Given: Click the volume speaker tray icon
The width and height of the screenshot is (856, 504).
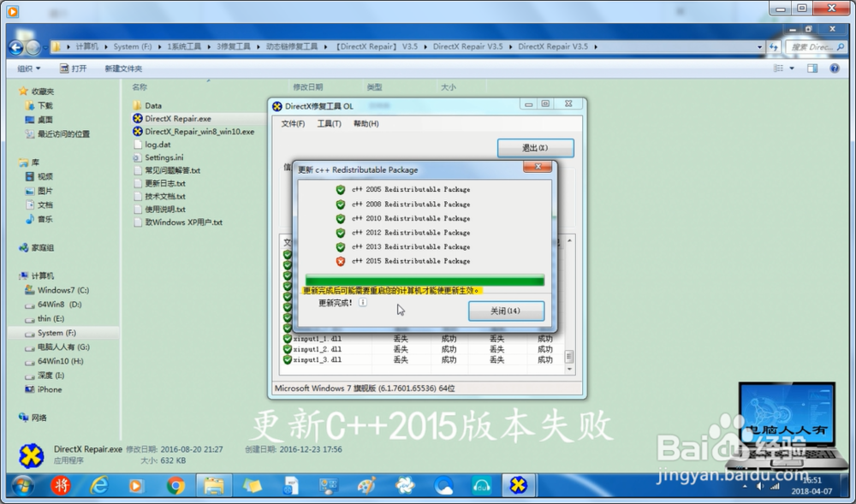Looking at the screenshot, I should coord(759,486).
